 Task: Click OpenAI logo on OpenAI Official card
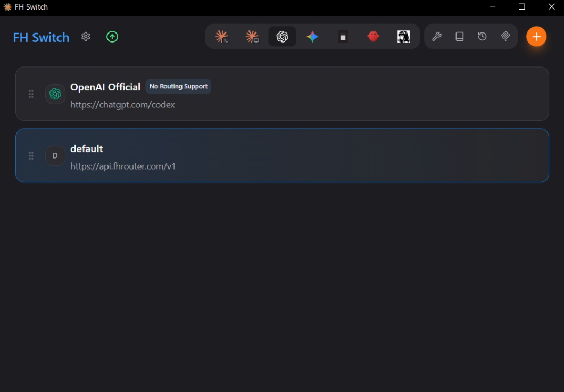tap(55, 94)
